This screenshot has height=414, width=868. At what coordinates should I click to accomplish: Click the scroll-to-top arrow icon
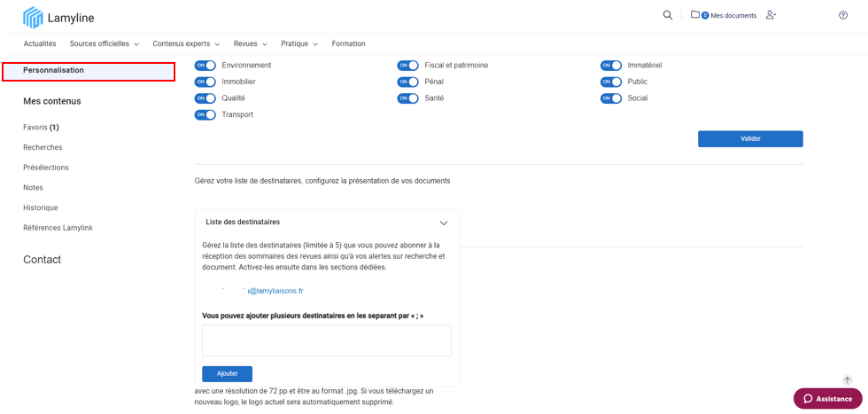pos(847,380)
